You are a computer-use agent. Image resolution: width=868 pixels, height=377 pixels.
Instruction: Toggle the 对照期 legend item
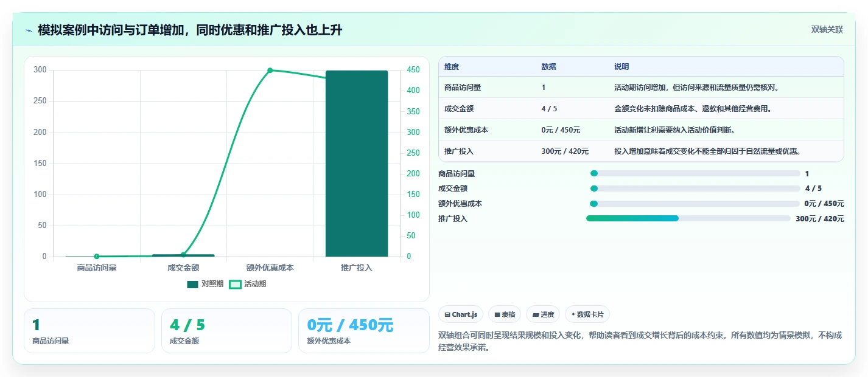[x=205, y=284]
